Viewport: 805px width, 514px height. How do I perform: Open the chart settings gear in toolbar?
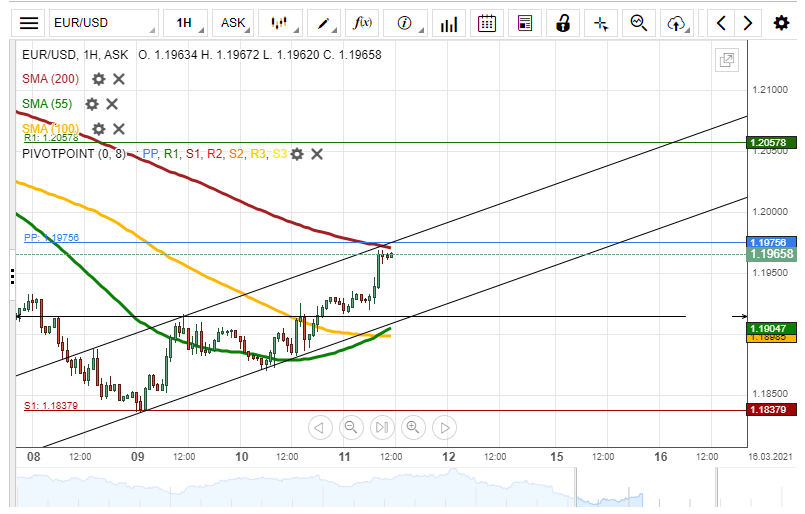[x=781, y=23]
